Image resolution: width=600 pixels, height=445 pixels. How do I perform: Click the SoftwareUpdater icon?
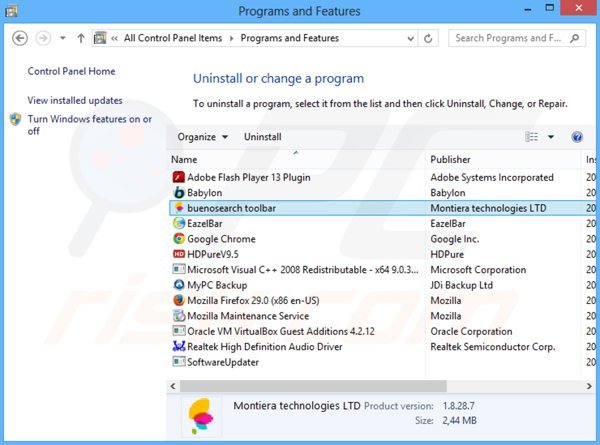click(179, 362)
